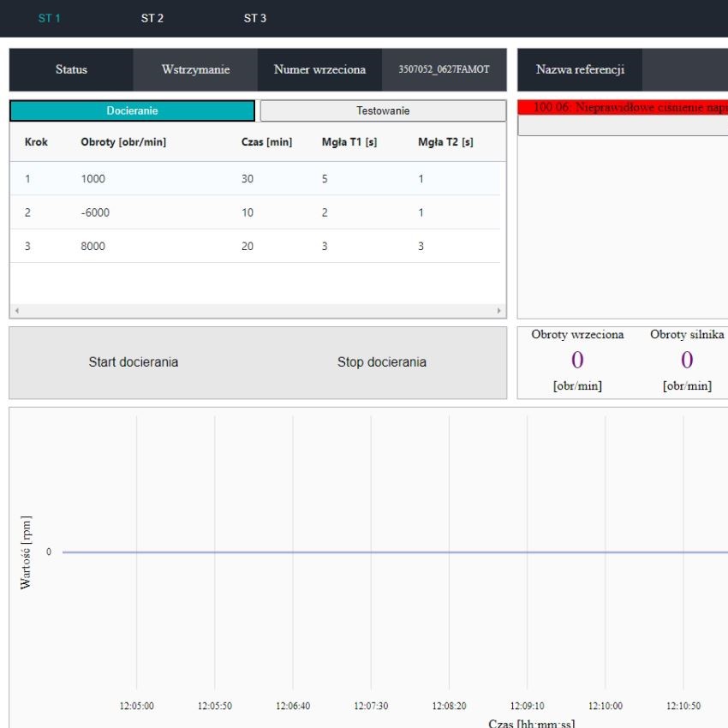Select step 2 row with -6000 rpm
Image resolution: width=728 pixels, height=728 pixels.
pos(255,212)
